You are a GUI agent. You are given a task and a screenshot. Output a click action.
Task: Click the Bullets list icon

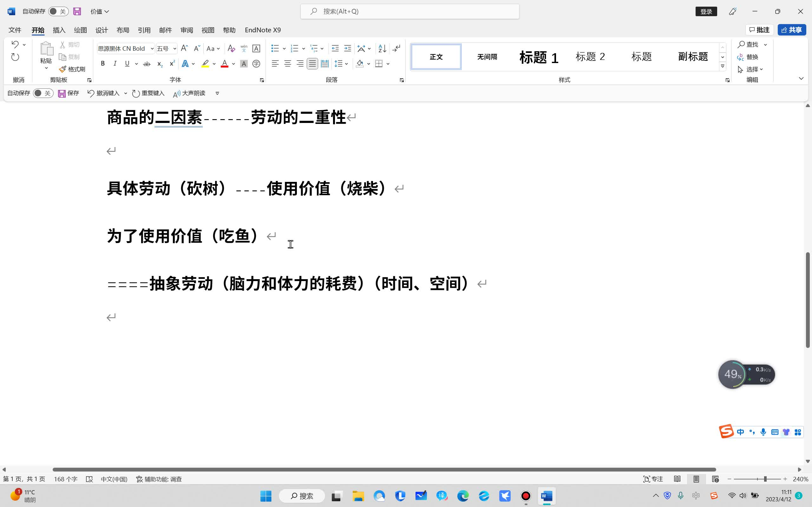275,48
